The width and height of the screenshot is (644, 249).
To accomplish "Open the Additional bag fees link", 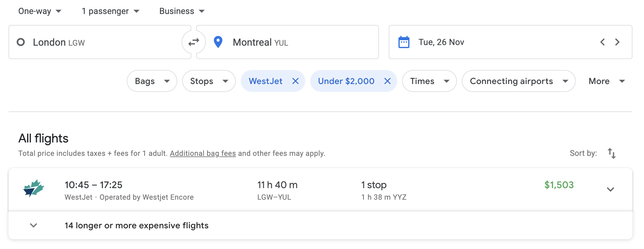I will tap(203, 153).
